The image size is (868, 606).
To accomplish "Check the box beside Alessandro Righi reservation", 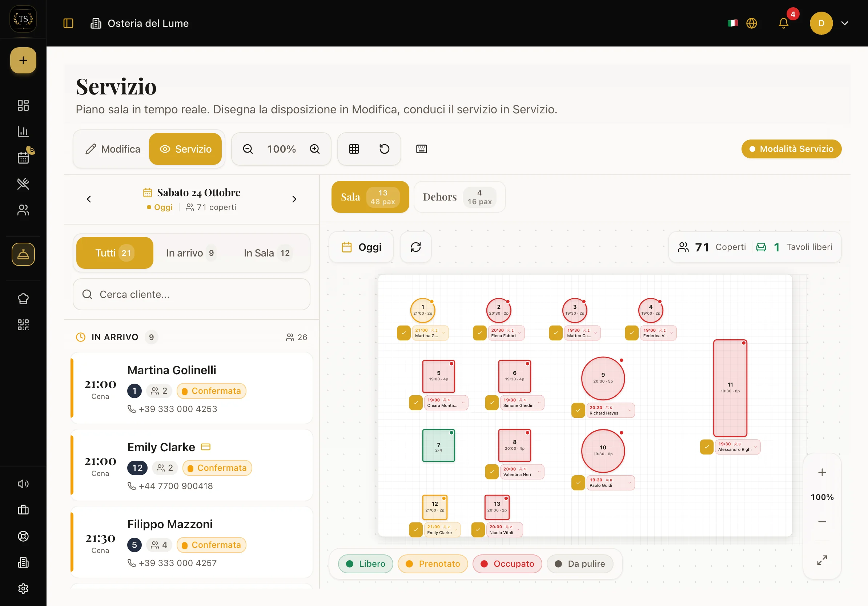I will tap(707, 447).
